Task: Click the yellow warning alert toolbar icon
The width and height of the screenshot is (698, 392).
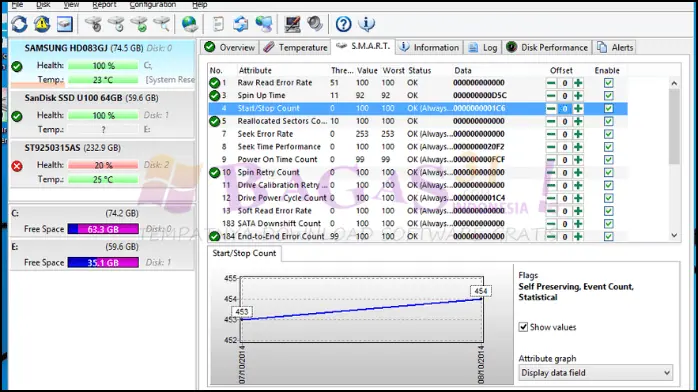Action: [x=42, y=24]
